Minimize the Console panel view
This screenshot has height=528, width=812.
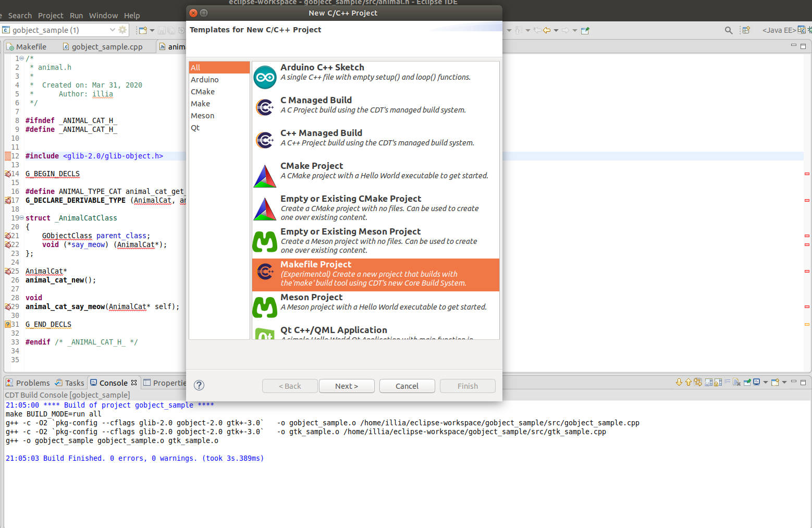(x=794, y=382)
